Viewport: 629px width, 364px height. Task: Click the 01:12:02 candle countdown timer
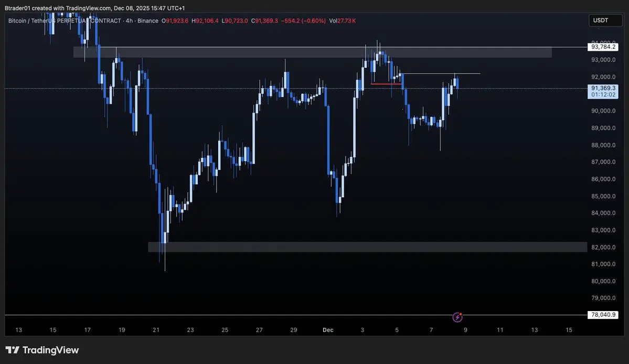[603, 94]
